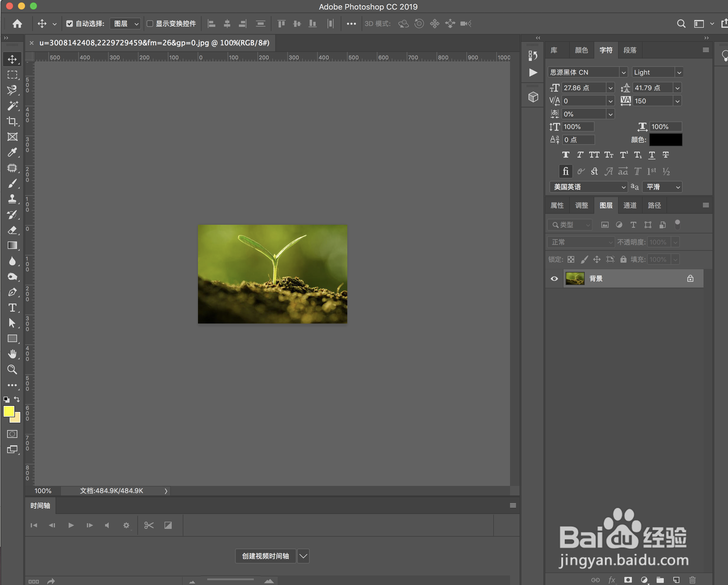The height and width of the screenshot is (585, 728).
Task: Select the Zoom tool in toolbar
Action: [x=13, y=369]
